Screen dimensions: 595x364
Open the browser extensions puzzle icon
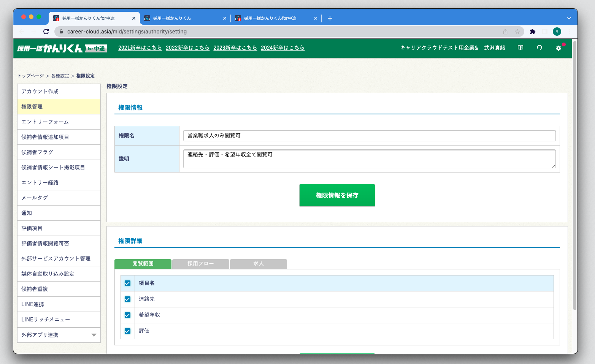pyautogui.click(x=532, y=32)
